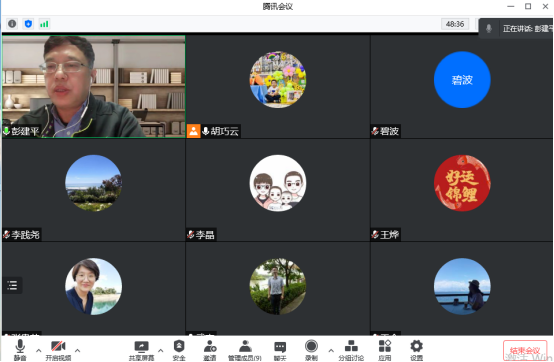This screenshot has width=554, height=362.
Task: Click the window title 腾讯会议
Action: pyautogui.click(x=278, y=6)
